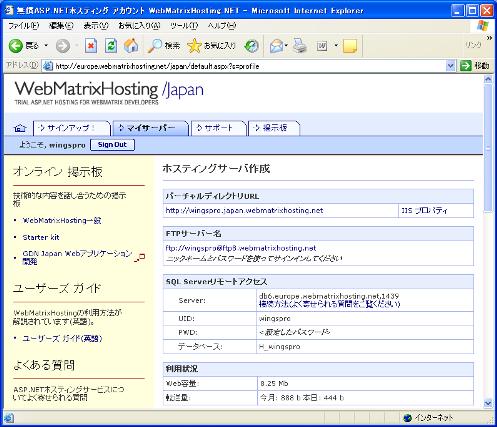Viewport: 497px width, 427px height.
Task: Open the address bar dropdown arrow
Action: 450,66
